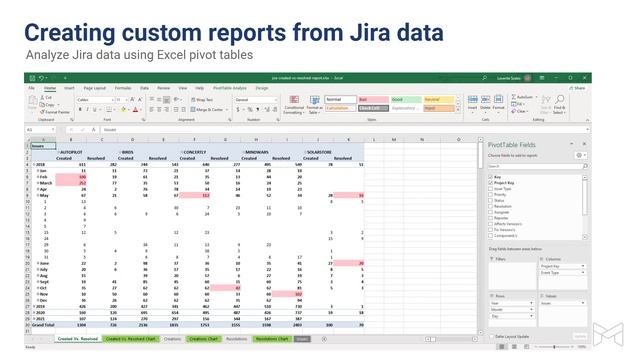The height and width of the screenshot is (360, 640).
Task: Click the Update button in PivotTable Fields
Action: (x=580, y=336)
